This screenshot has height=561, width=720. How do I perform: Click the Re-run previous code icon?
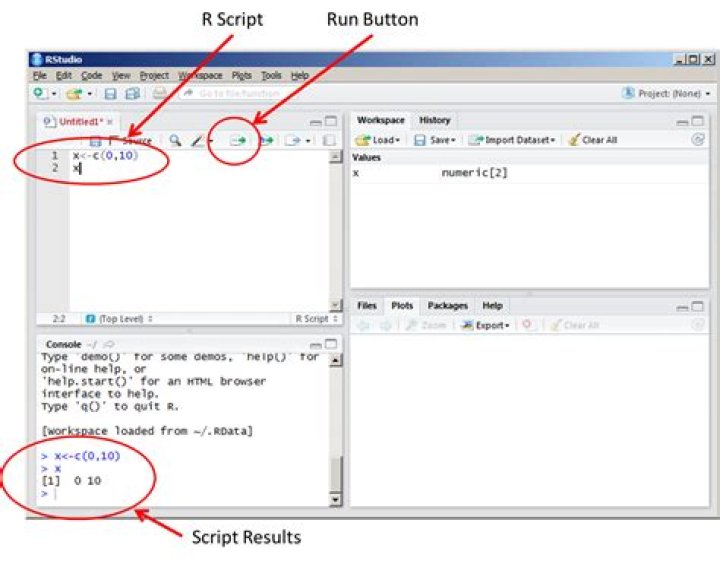[267, 141]
